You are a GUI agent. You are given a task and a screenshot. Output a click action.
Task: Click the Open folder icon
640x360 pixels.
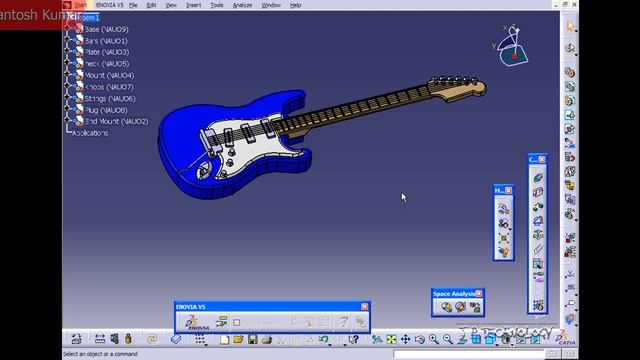(238, 340)
